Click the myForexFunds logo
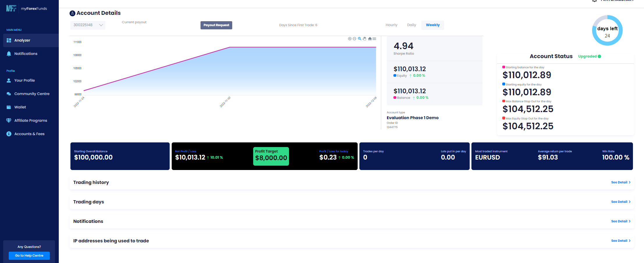644x263 pixels. [x=26, y=8]
